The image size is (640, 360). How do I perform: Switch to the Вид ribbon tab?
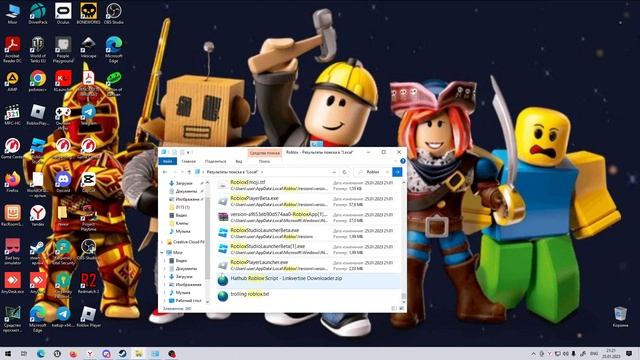[239, 162]
